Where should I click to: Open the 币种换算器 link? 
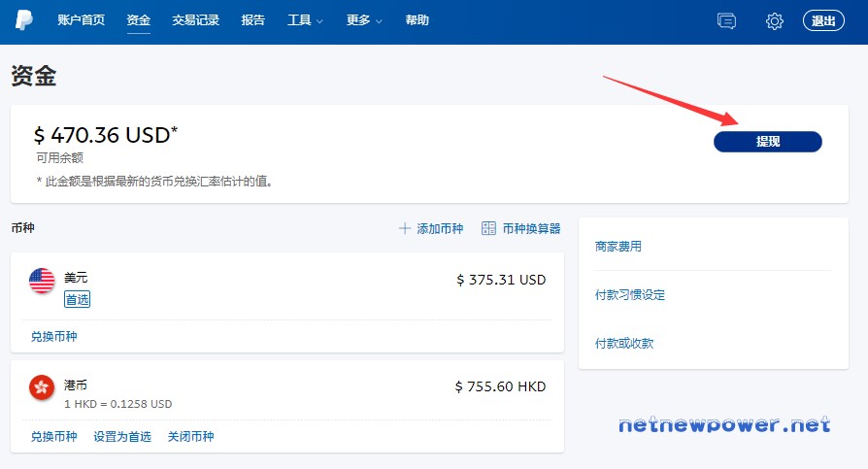531,229
